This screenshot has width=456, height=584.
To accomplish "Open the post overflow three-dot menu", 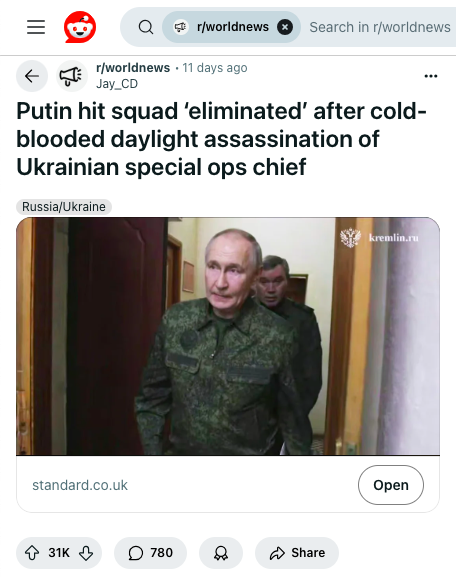I will coord(431,76).
